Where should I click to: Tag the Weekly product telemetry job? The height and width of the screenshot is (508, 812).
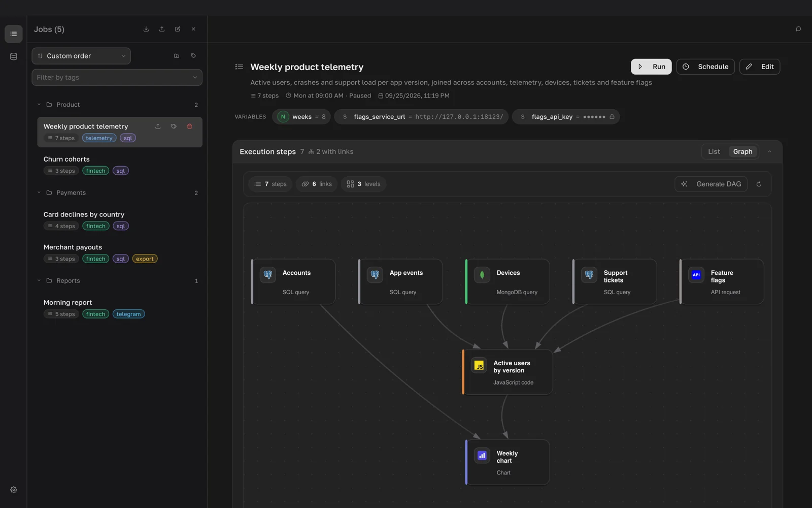tap(174, 126)
